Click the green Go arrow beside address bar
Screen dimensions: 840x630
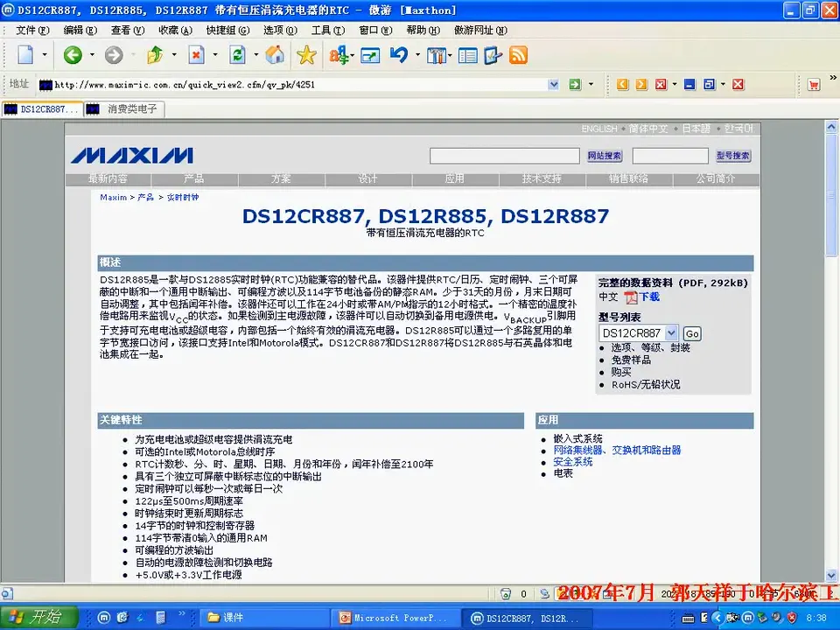(575, 84)
